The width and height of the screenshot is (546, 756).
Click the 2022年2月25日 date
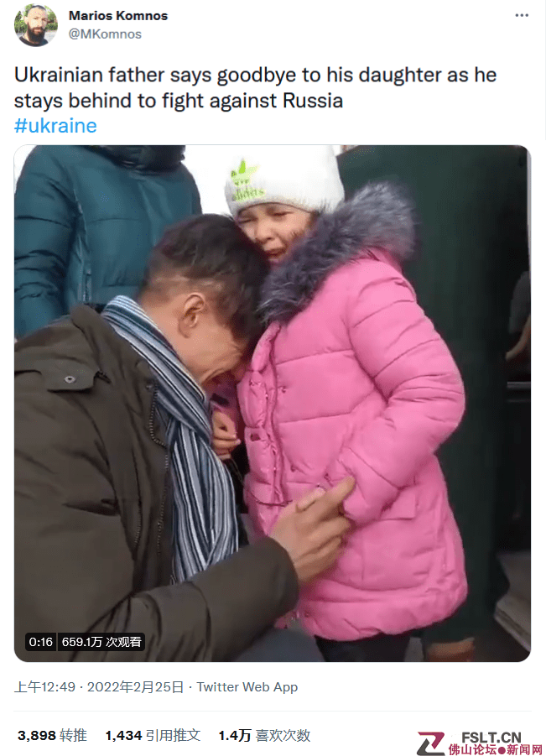click(135, 687)
